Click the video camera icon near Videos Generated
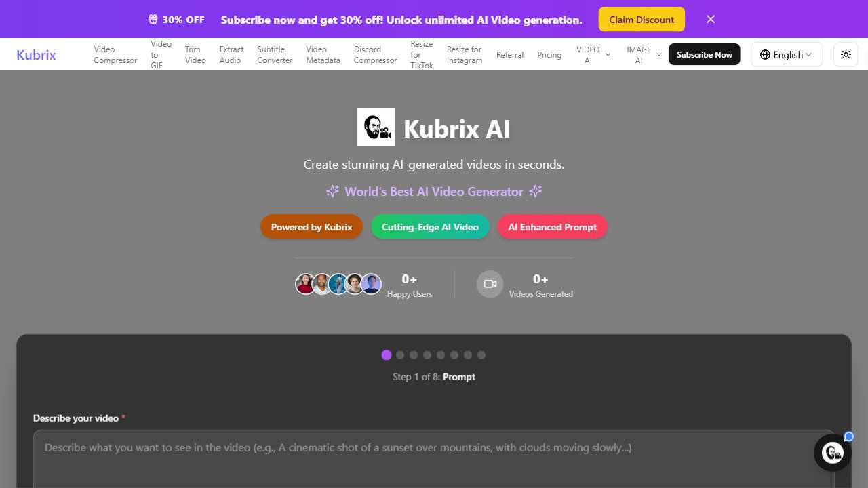 490,284
